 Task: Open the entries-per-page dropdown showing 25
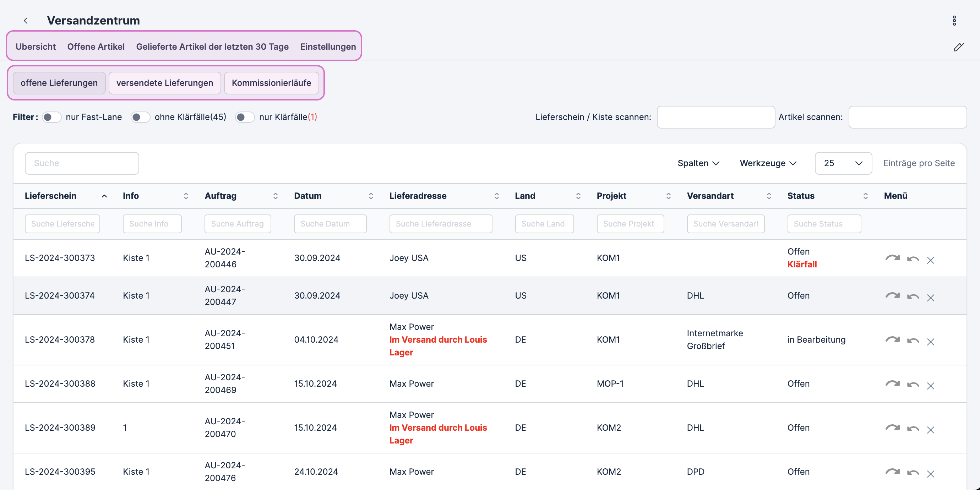(843, 163)
